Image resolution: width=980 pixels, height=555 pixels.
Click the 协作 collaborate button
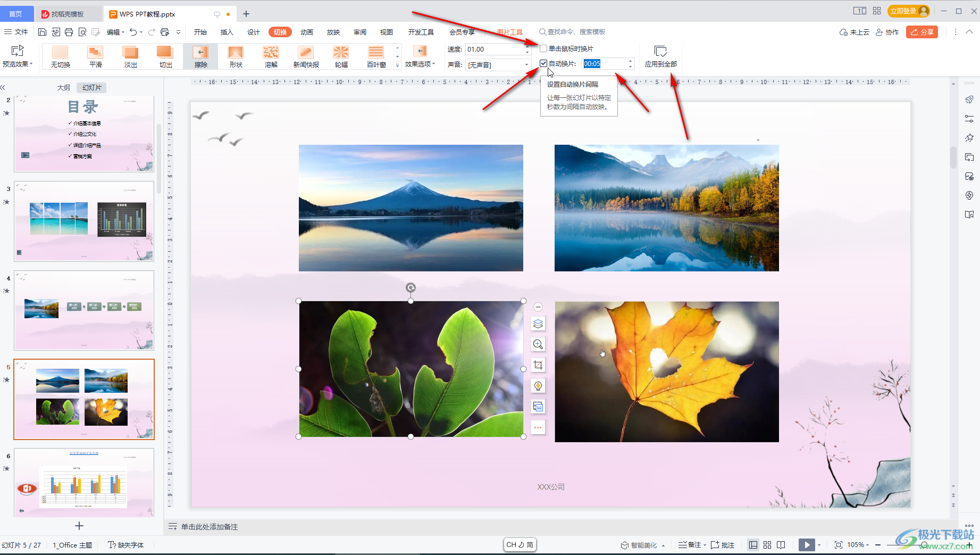point(887,32)
